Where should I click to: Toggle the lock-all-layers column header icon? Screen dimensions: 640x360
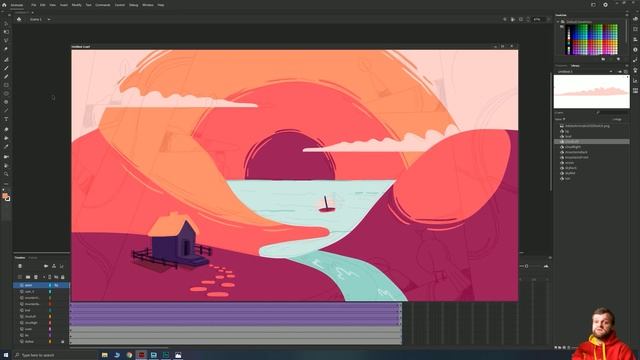[62, 277]
